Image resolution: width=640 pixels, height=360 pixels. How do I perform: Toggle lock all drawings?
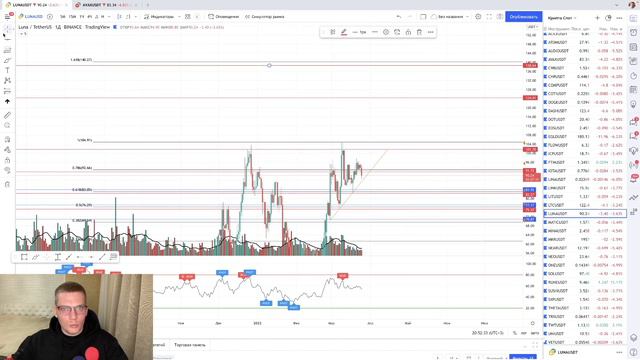pos(7,160)
